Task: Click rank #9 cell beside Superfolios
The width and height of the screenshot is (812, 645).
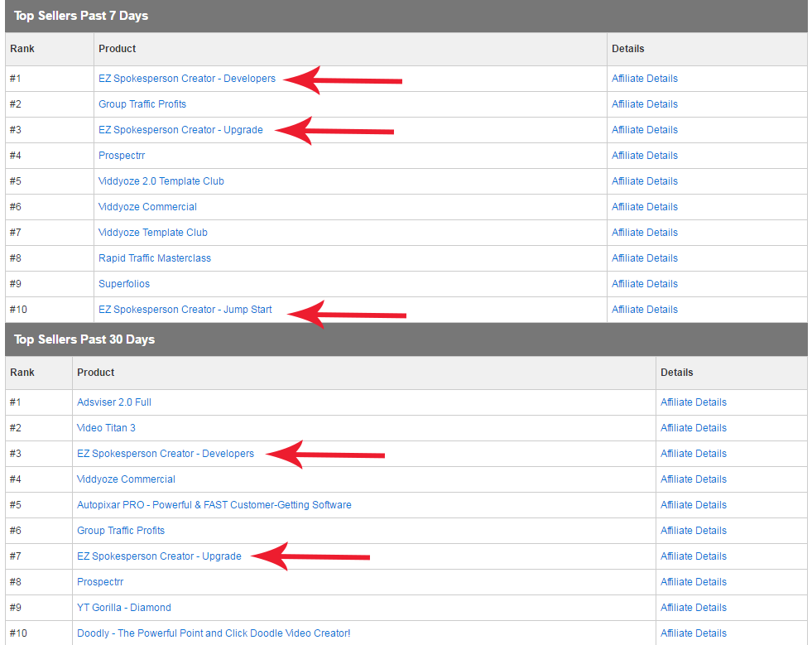Action: click(x=50, y=284)
